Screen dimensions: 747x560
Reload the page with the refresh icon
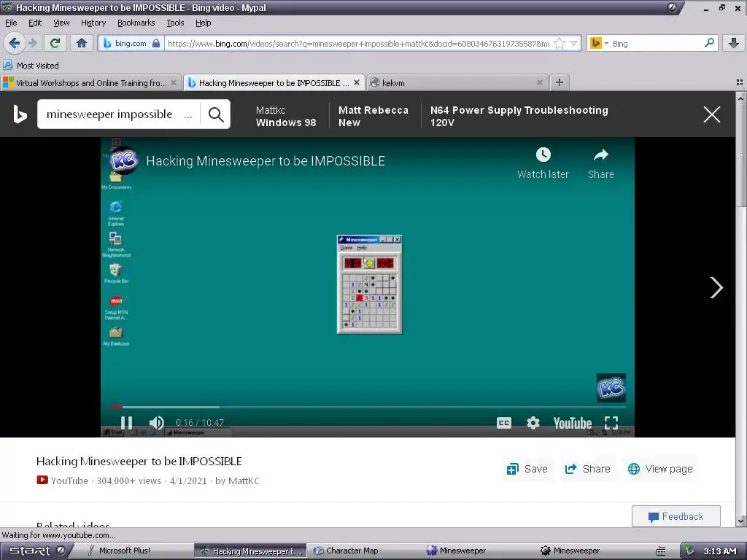click(x=55, y=43)
